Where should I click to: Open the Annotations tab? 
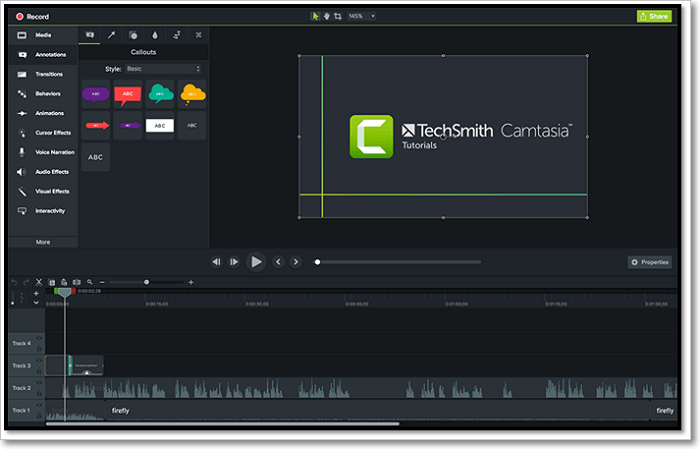pos(43,54)
